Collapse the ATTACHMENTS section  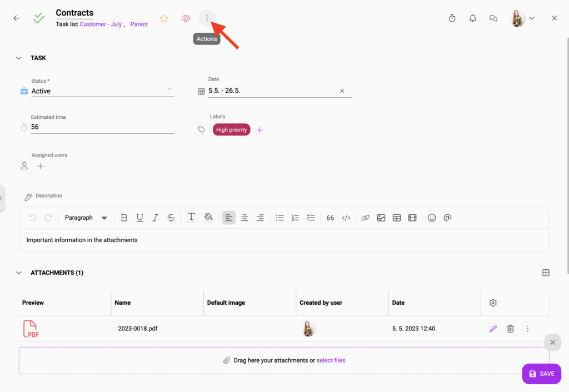tap(18, 273)
